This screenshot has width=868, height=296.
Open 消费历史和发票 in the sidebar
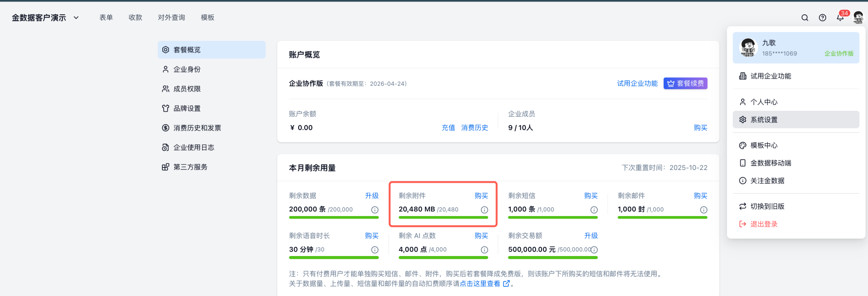click(x=197, y=128)
